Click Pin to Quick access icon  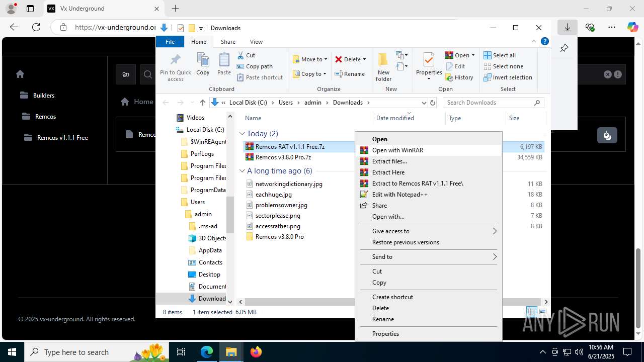tap(175, 67)
